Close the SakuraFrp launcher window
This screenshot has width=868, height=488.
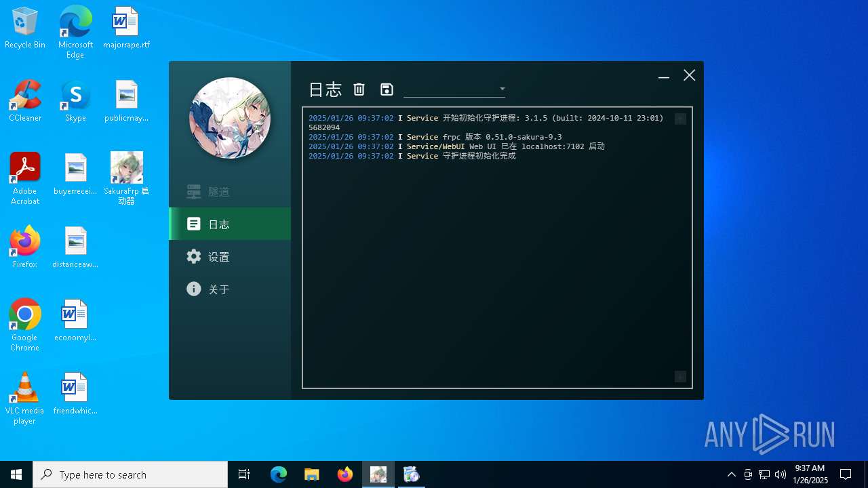tap(689, 75)
